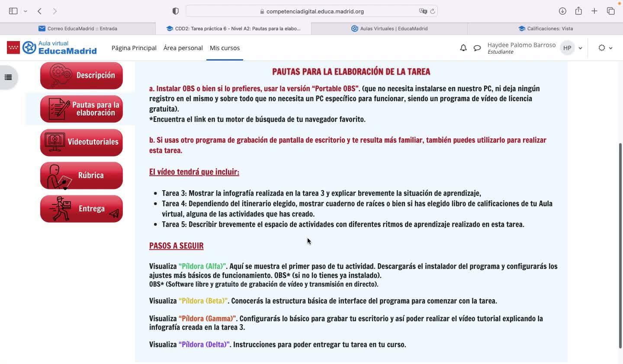The width and height of the screenshot is (623, 364).
Task: Click the vertical page scrollbar
Action: (x=620, y=245)
